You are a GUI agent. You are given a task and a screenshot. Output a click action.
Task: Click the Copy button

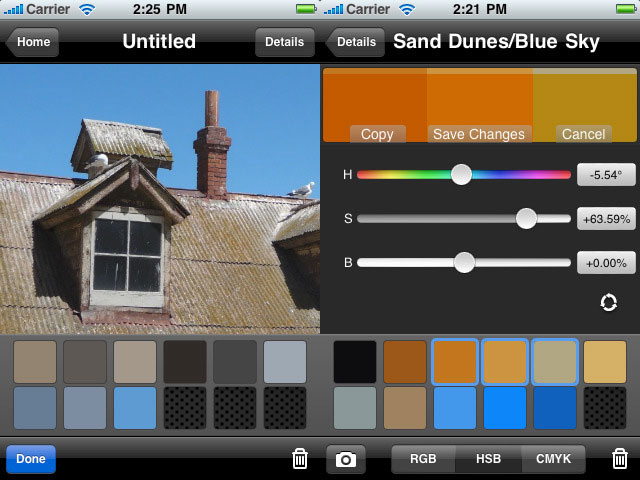point(378,134)
